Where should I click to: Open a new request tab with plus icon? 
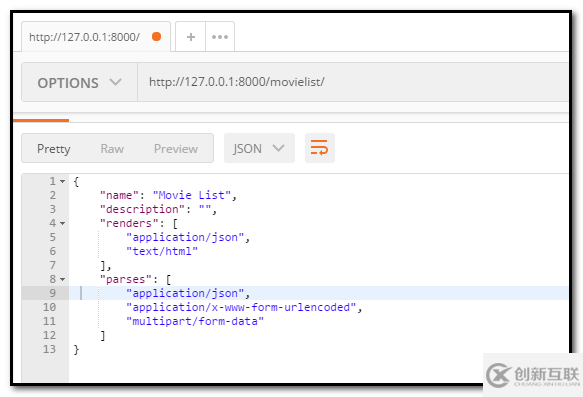pyautogui.click(x=191, y=37)
